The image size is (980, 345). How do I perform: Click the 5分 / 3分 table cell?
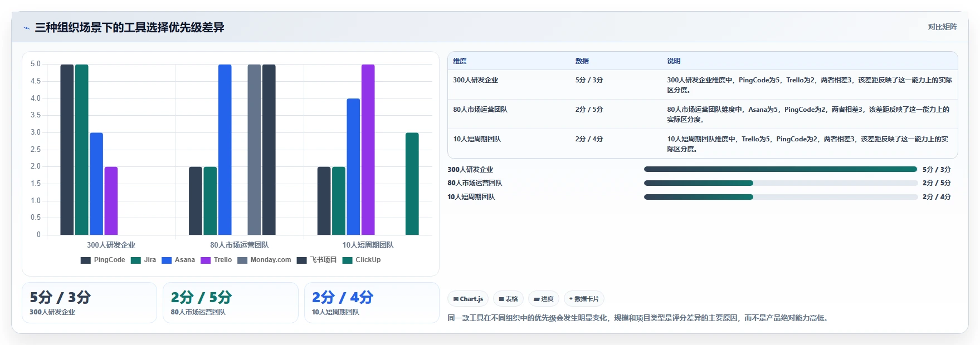pos(589,80)
